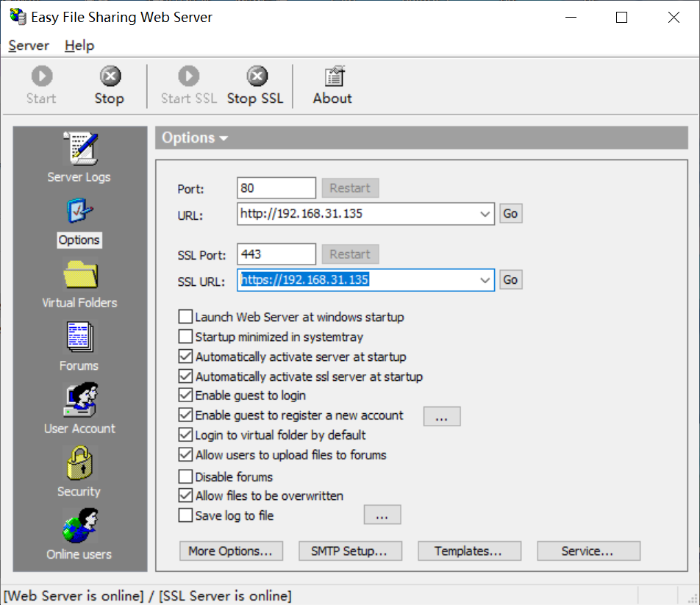
Task: Expand the URL dropdown arrow
Action: (485, 214)
